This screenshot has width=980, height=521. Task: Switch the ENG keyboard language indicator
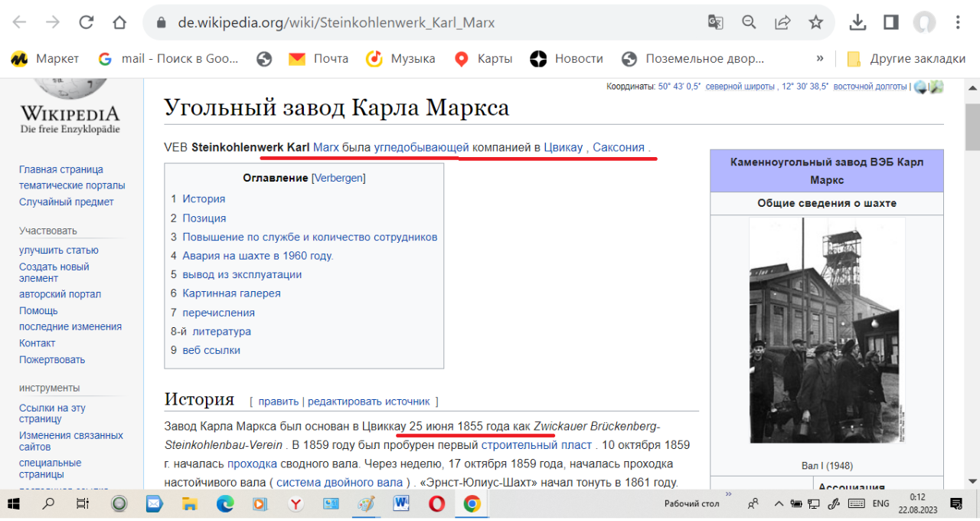[x=881, y=503]
